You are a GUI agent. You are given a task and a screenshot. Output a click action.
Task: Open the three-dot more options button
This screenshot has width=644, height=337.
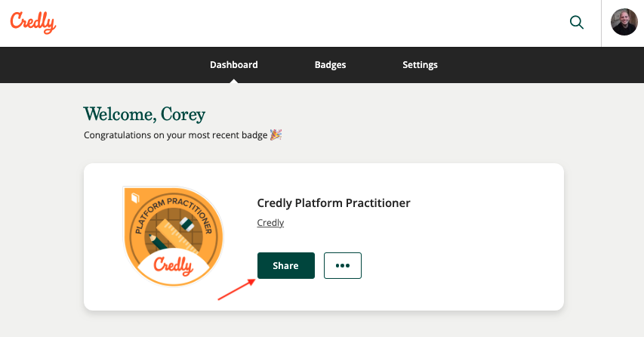coord(343,265)
